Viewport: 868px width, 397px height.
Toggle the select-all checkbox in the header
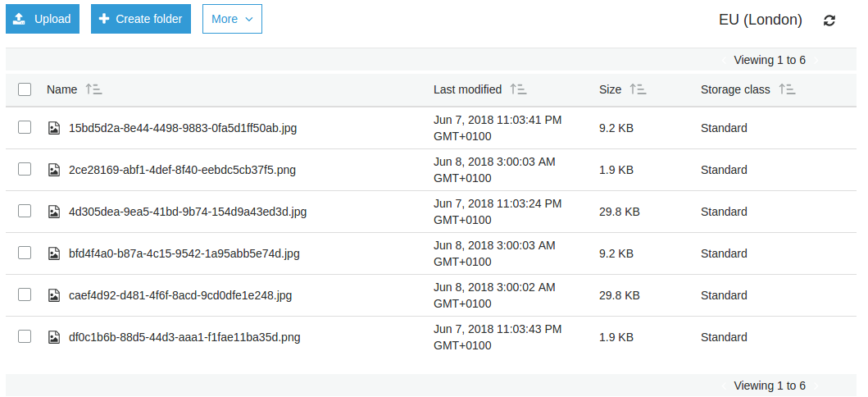pyautogui.click(x=25, y=89)
